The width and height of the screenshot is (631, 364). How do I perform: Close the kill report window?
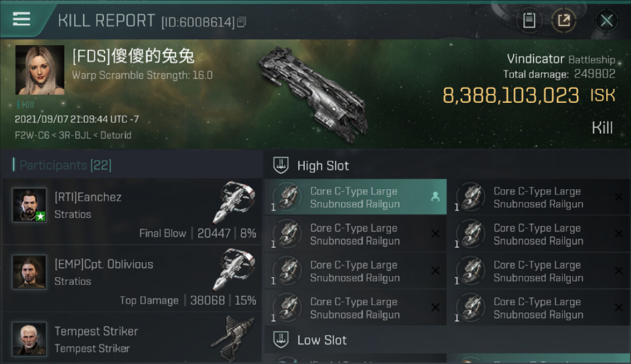(607, 20)
